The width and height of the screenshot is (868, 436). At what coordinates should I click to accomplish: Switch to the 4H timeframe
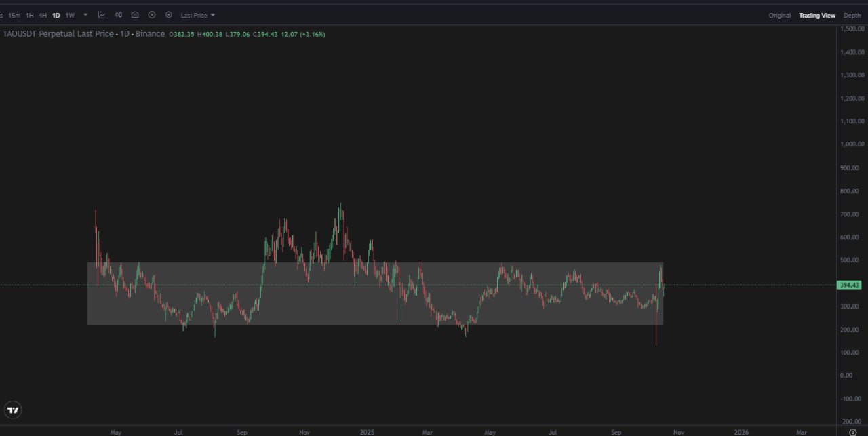point(43,15)
